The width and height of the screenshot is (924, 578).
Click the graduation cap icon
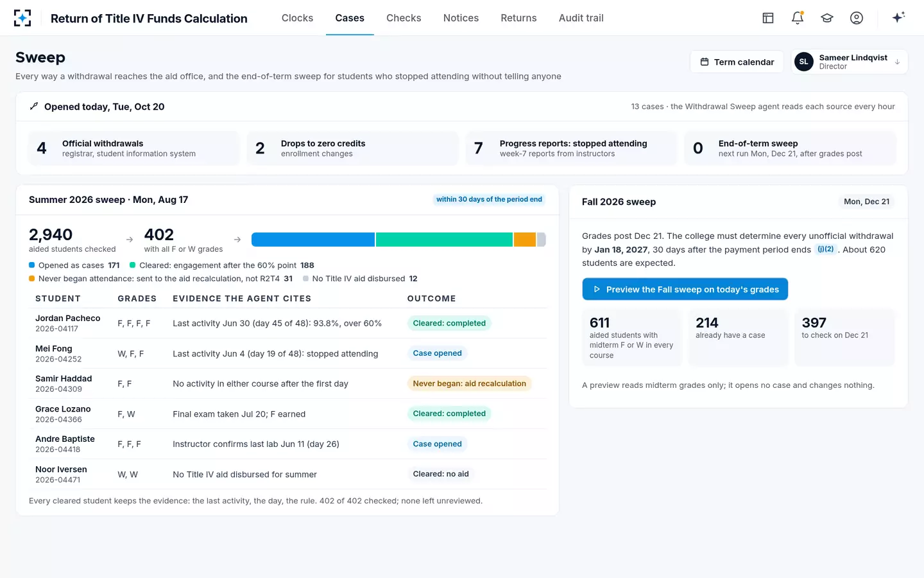tap(827, 18)
